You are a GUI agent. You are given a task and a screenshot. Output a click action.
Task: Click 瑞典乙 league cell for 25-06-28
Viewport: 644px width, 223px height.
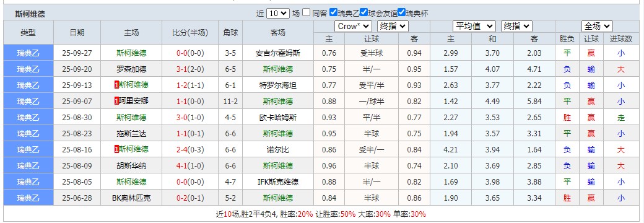28,198
